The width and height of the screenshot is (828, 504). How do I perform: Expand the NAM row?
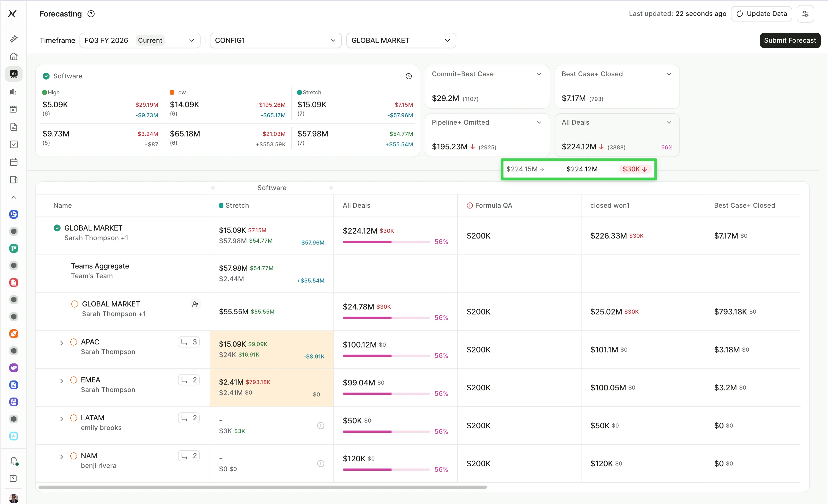61,457
